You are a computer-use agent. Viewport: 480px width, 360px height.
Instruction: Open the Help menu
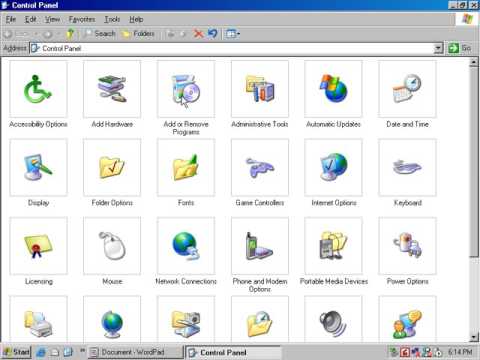pos(136,19)
